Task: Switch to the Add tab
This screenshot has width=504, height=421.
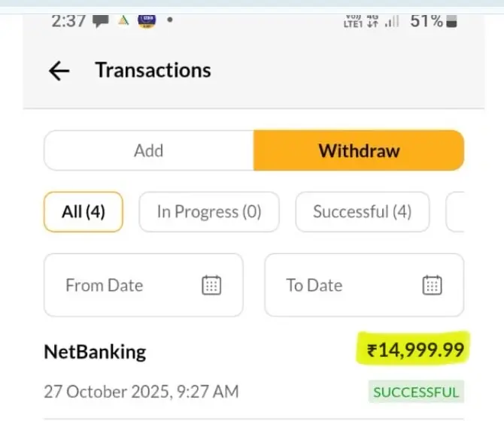Action: [149, 150]
